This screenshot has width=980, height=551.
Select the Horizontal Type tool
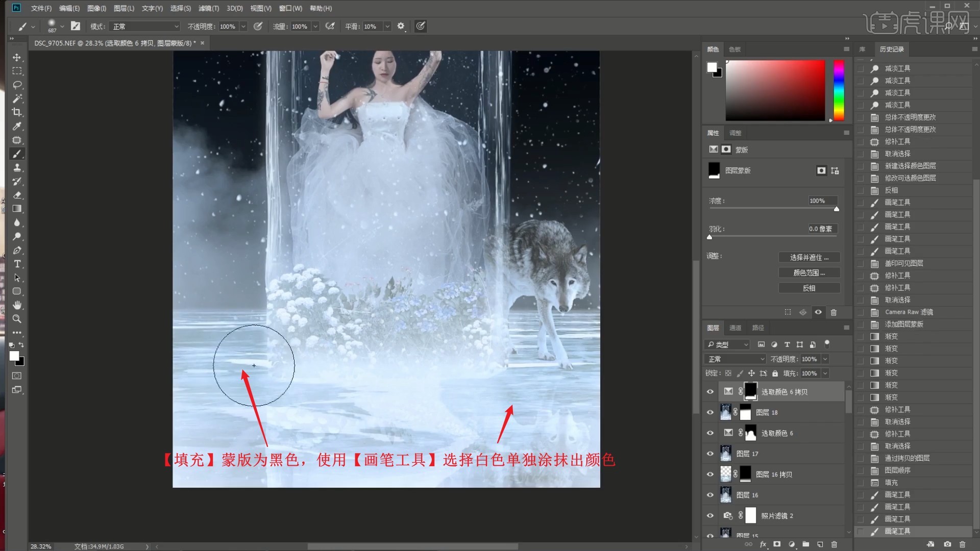click(x=17, y=264)
